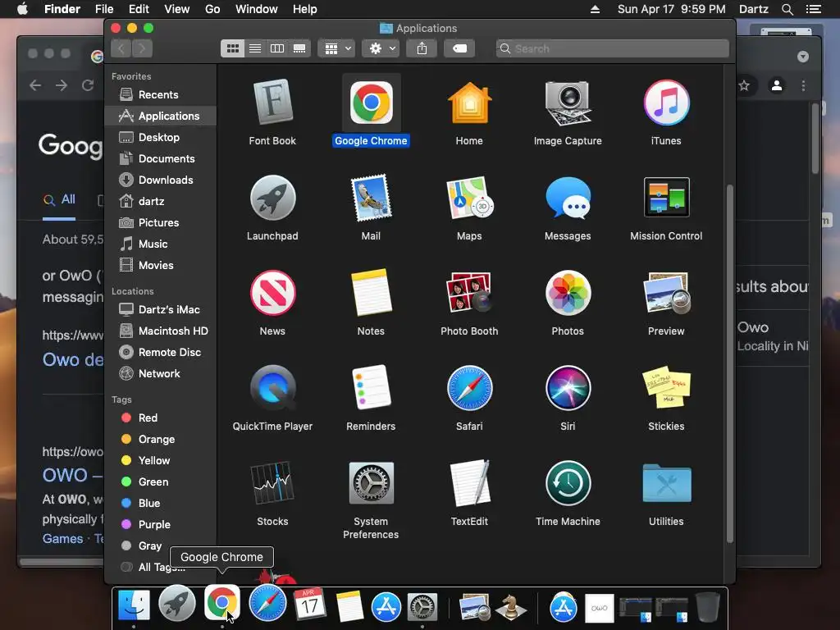840x630 pixels.
Task: Open the Siri app icon
Action: [568, 388]
